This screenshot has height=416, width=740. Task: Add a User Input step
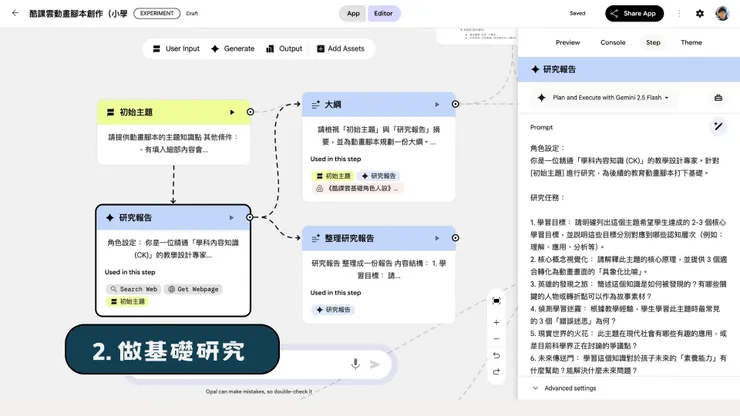[x=176, y=49]
